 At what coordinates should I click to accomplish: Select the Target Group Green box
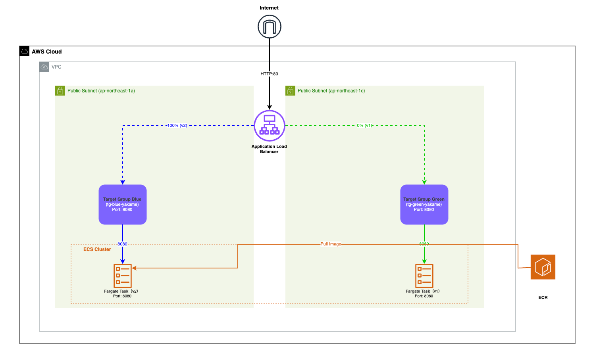pyautogui.click(x=424, y=205)
